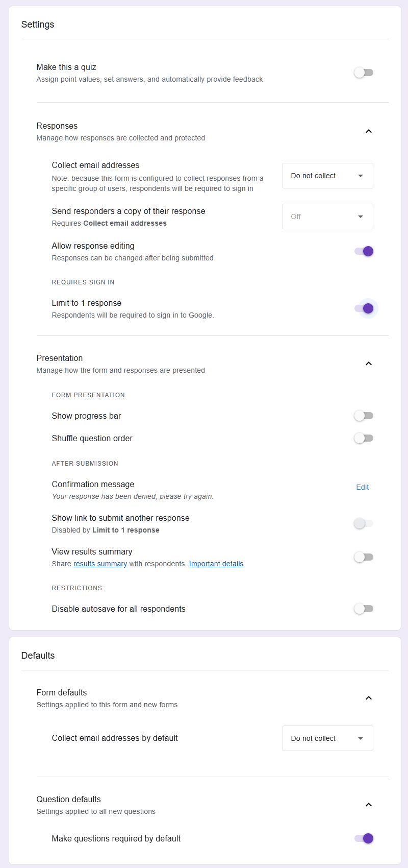Image resolution: width=408 pixels, height=868 pixels.
Task: Click the Important details link
Action: point(216,564)
